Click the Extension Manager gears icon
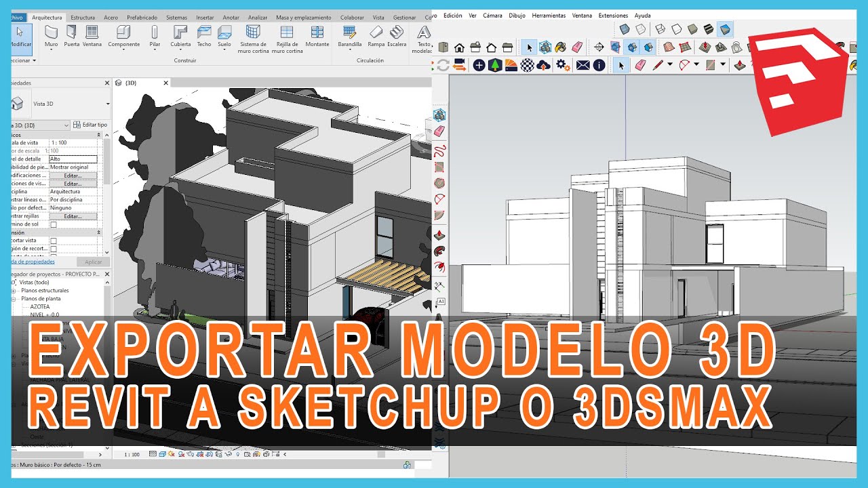 tap(563, 65)
